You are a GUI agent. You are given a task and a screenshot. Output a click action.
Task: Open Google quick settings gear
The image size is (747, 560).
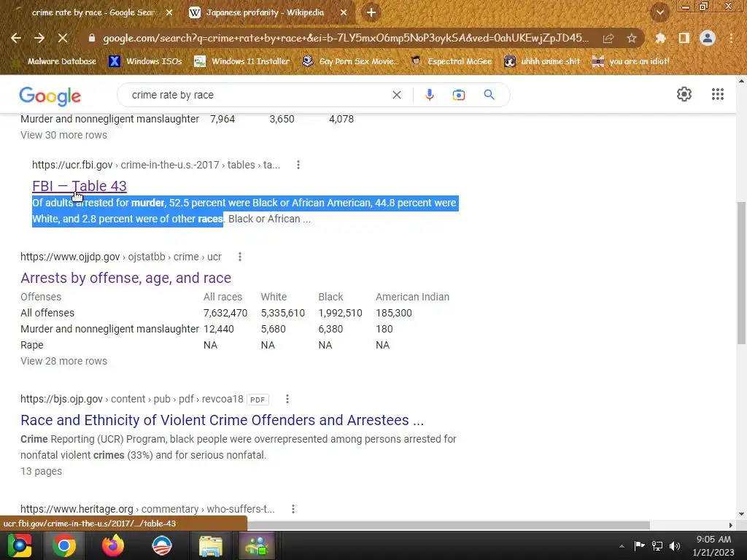click(x=684, y=94)
